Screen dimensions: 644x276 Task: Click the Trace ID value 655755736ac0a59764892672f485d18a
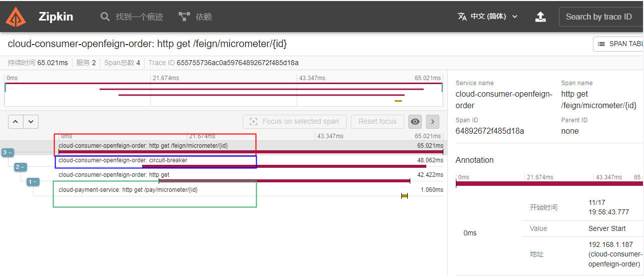coord(238,63)
